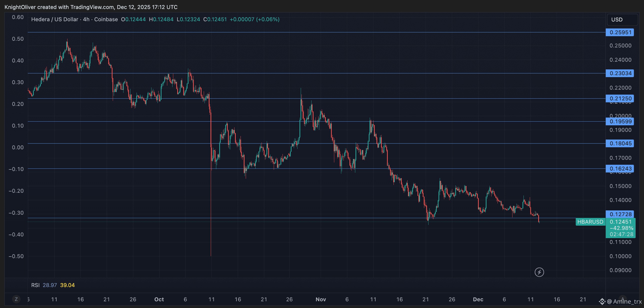The image size is (644, 308).
Task: Click the 0.19599 price level tag
Action: coord(620,122)
